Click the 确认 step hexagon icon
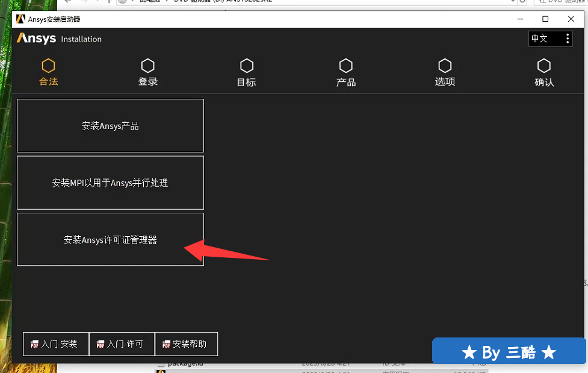Screen dimensions: 588x373 (543, 66)
